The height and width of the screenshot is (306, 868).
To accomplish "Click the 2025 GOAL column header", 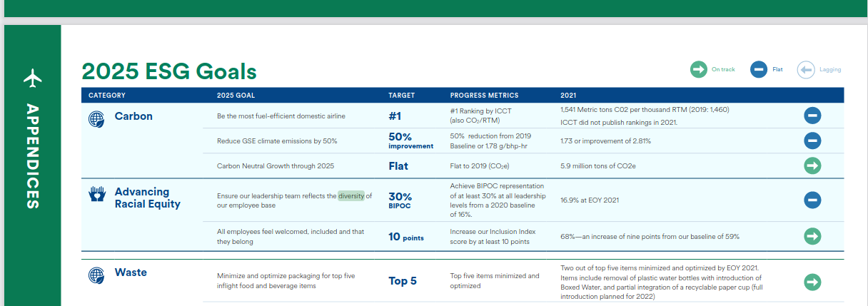I will click(x=236, y=95).
